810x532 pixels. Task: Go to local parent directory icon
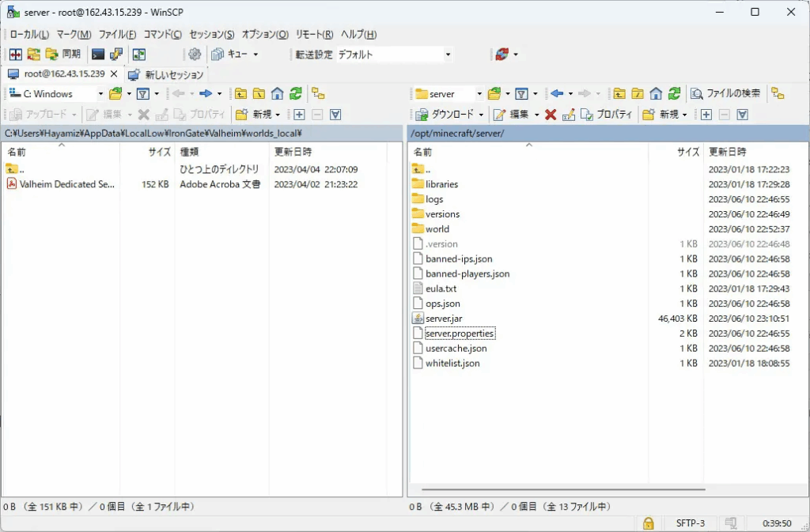[x=240, y=93]
